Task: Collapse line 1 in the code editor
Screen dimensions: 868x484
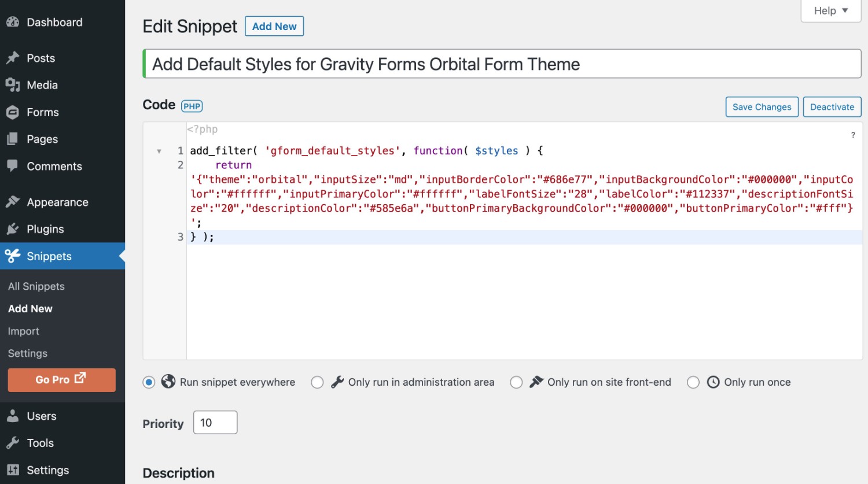Action: (160, 150)
